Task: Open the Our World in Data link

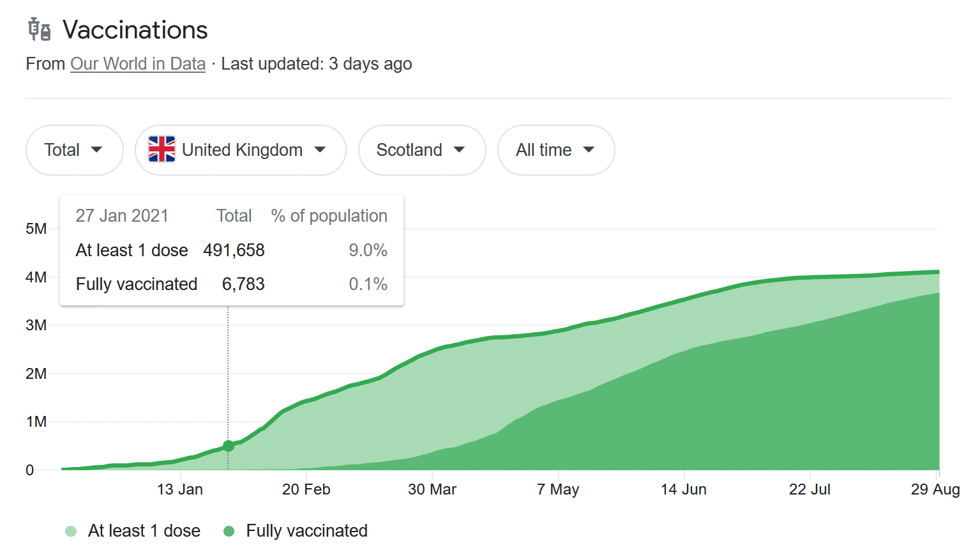Action: [137, 64]
